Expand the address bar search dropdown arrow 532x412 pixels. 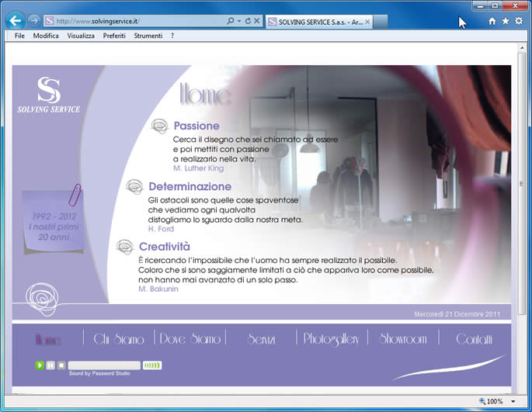click(x=239, y=22)
